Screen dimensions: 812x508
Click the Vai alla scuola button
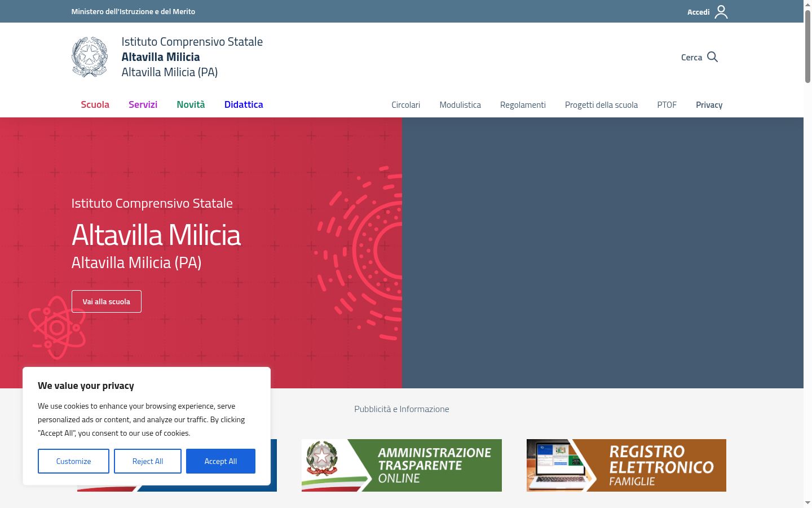click(x=107, y=301)
